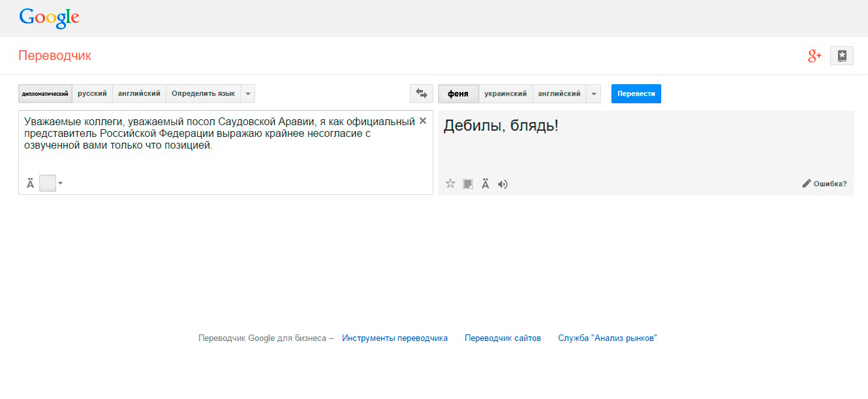Open Инструменты переводчика link

coord(395,338)
